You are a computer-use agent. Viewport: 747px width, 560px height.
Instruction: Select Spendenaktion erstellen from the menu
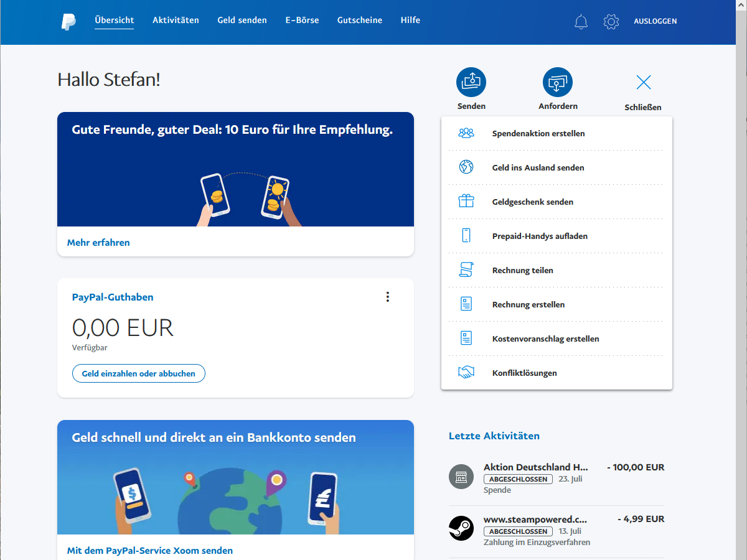[538, 133]
